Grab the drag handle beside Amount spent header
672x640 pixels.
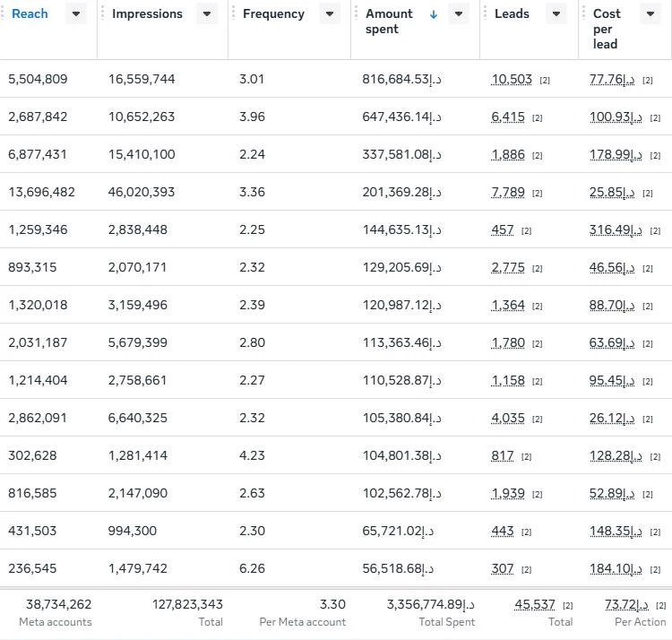(356, 13)
